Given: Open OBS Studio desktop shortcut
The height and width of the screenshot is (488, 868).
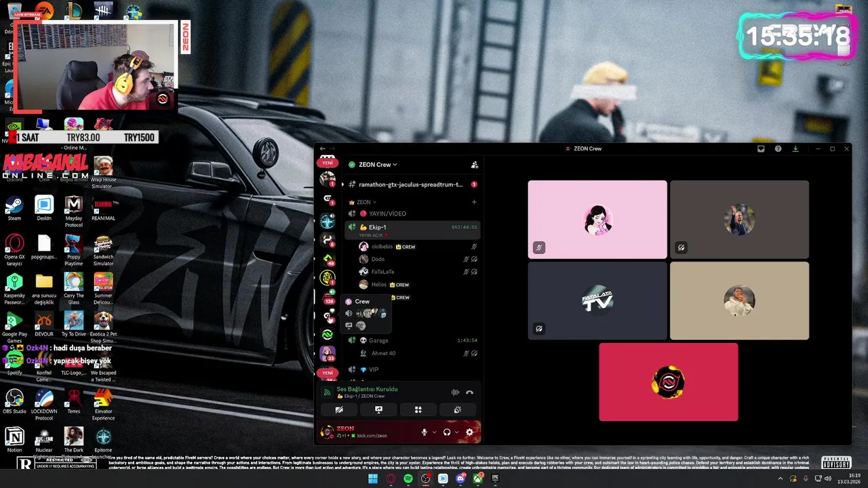Looking at the screenshot, I should tap(14, 401).
